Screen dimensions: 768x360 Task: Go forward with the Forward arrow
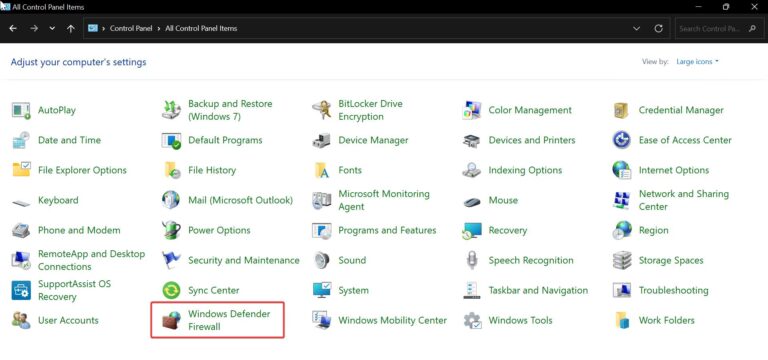[34, 28]
